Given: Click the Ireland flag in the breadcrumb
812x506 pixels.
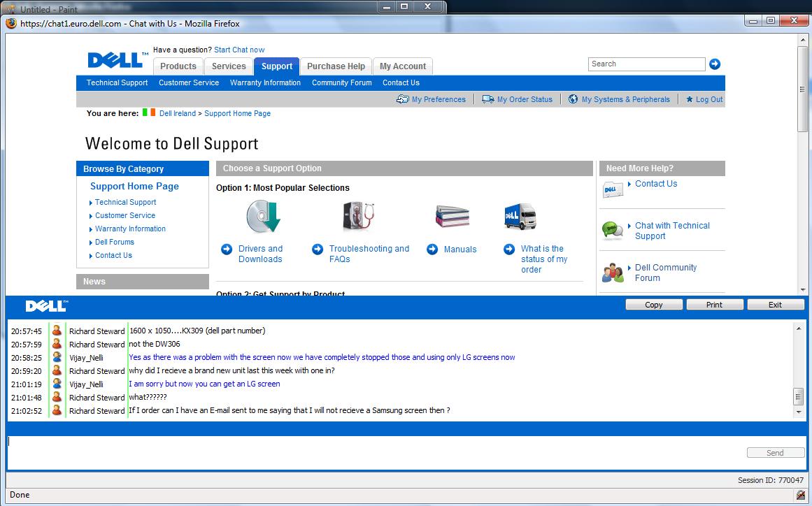Looking at the screenshot, I should pos(149,113).
